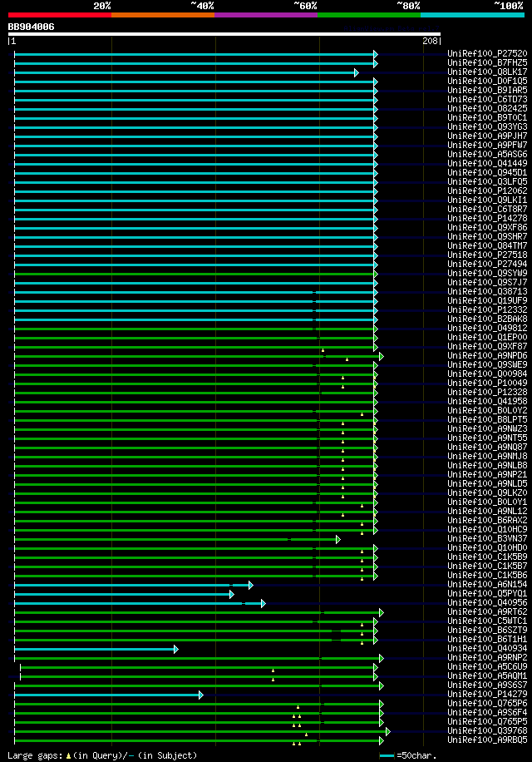The width and height of the screenshot is (532, 762).
Task: Select the UniRef100_B8LPT5 label
Action: [x=487, y=419]
